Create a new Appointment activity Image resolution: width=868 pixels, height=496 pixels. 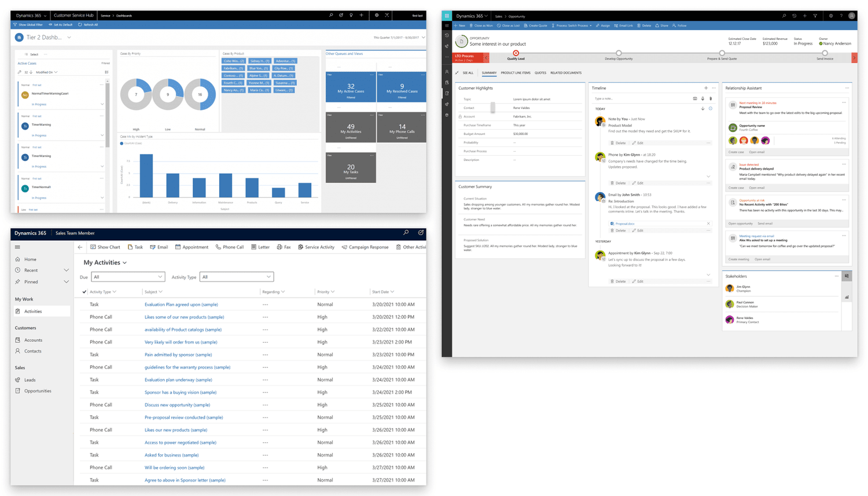(192, 247)
